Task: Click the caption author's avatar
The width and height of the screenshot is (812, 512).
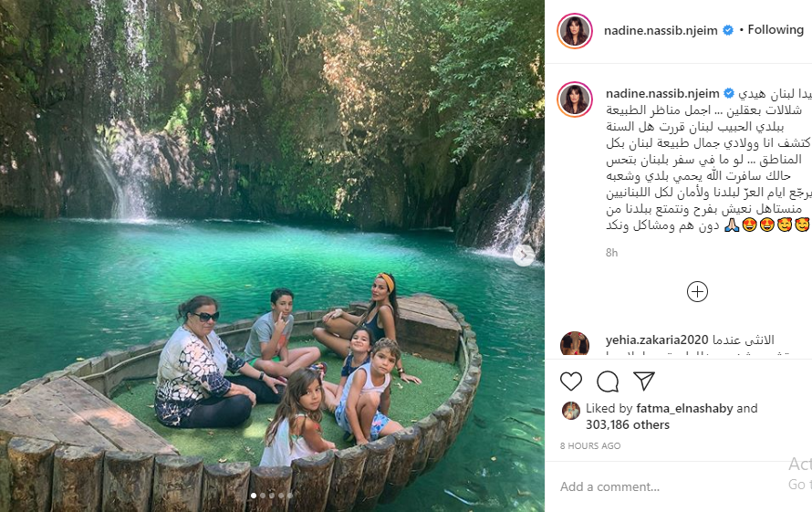Action: [x=574, y=99]
